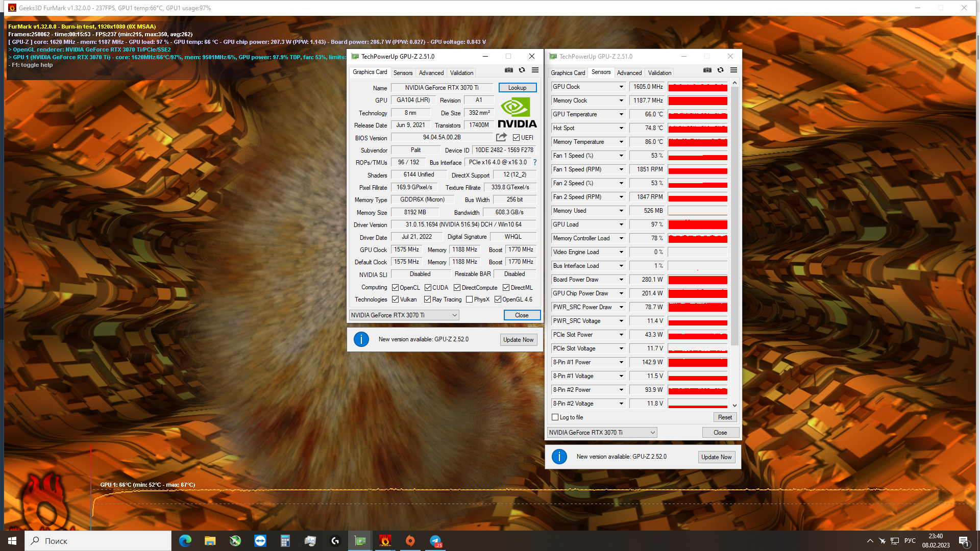Select Graphics Card tab in GPU-Z Sensors window

tap(568, 73)
